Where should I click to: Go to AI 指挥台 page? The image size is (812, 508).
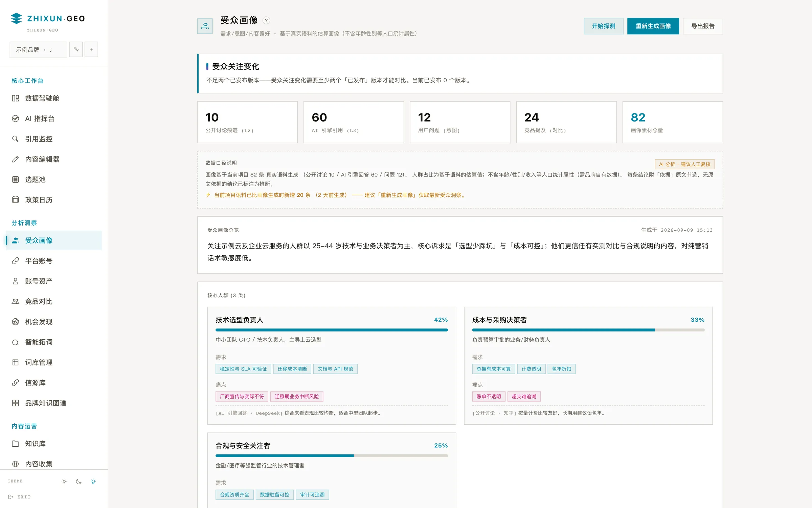click(x=54, y=119)
